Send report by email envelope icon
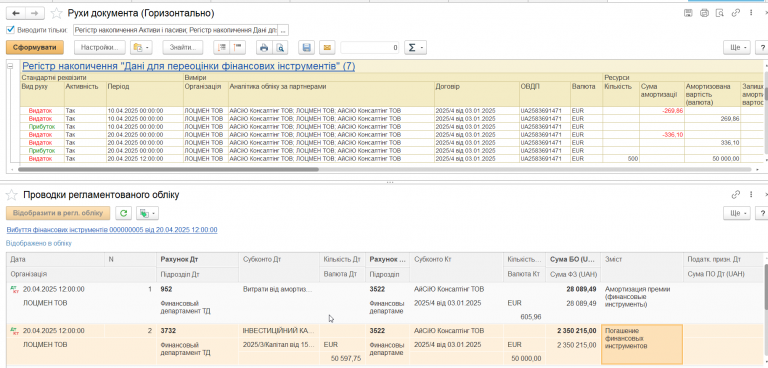 pos(327,48)
